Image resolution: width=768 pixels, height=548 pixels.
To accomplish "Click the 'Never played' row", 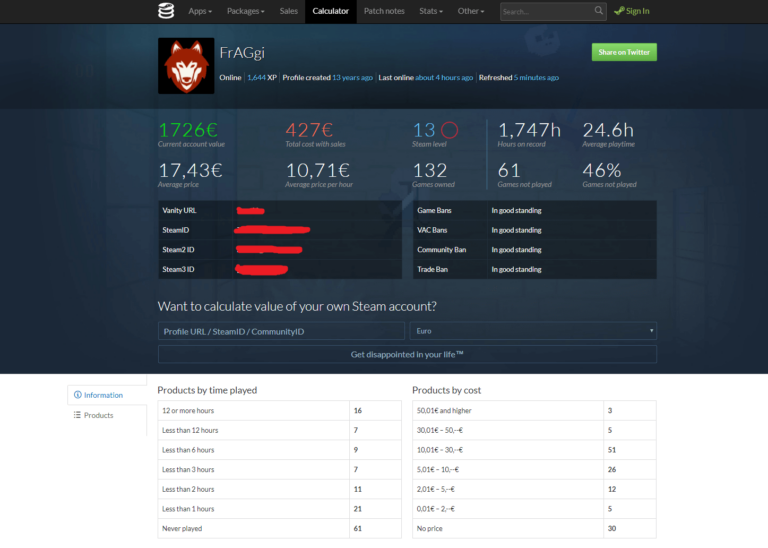I will point(279,528).
